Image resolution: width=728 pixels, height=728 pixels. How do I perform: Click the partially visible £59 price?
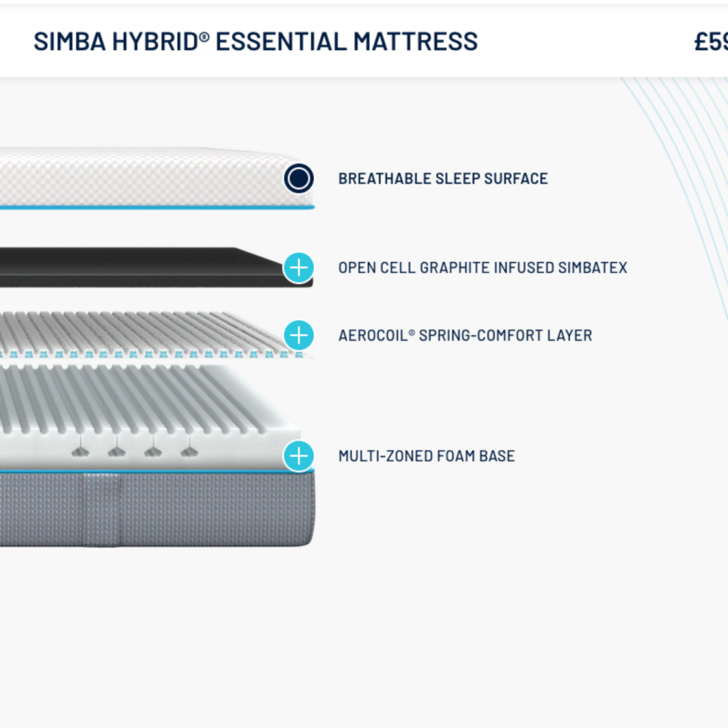point(711,42)
